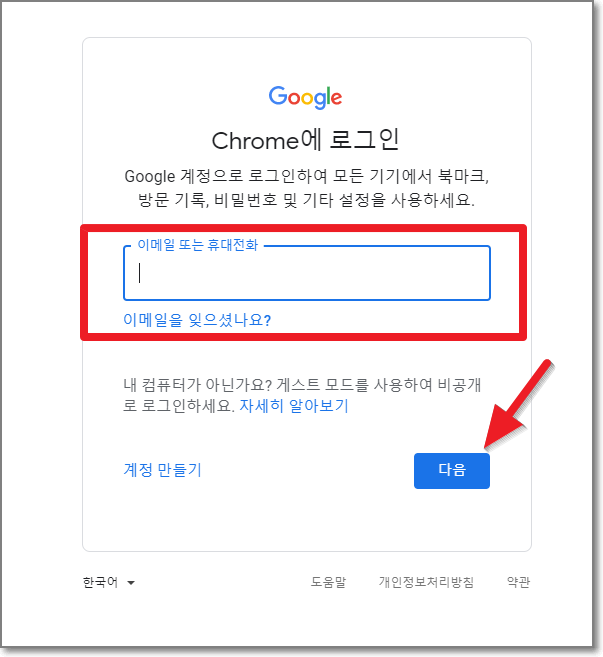Open the 약관 footer link

(x=518, y=582)
